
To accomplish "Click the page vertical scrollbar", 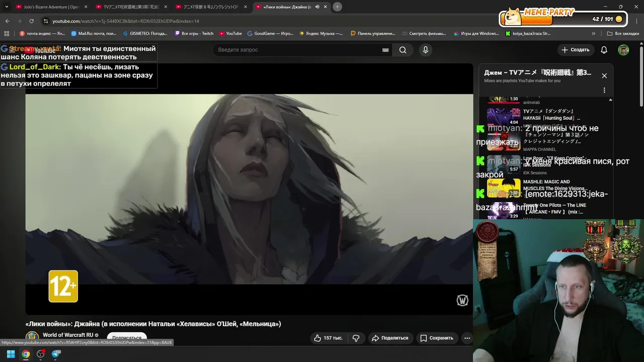I will [x=641, y=75].
